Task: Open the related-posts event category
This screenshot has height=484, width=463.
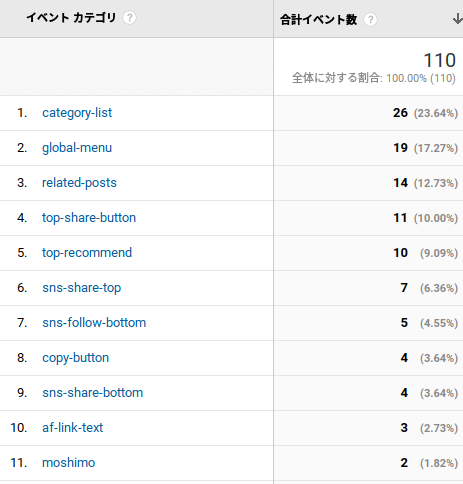Action: tap(79, 183)
